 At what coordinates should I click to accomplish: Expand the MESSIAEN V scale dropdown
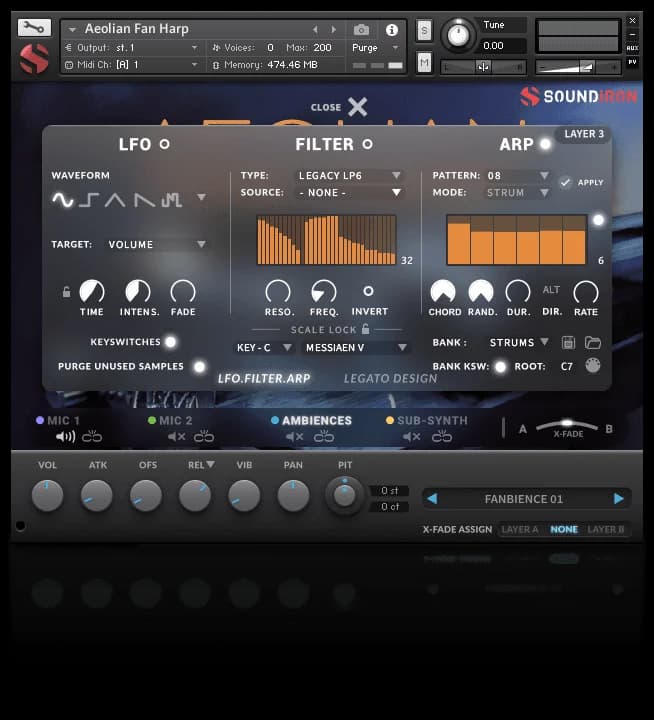[x=357, y=347]
